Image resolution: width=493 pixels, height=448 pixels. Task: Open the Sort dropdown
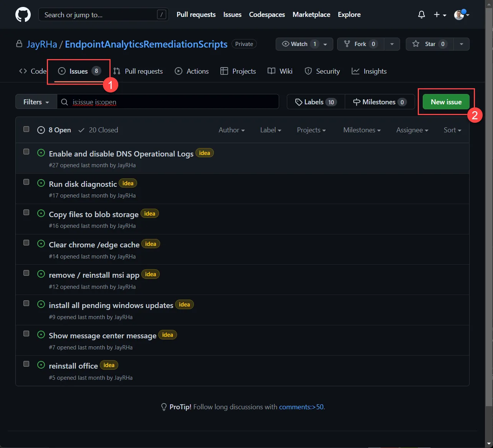[452, 130]
